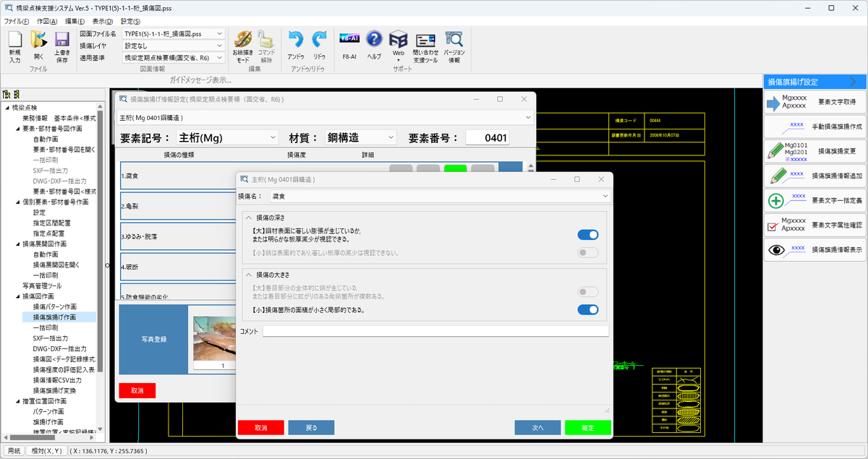Select 4.破断 damage row

pyautogui.click(x=178, y=266)
